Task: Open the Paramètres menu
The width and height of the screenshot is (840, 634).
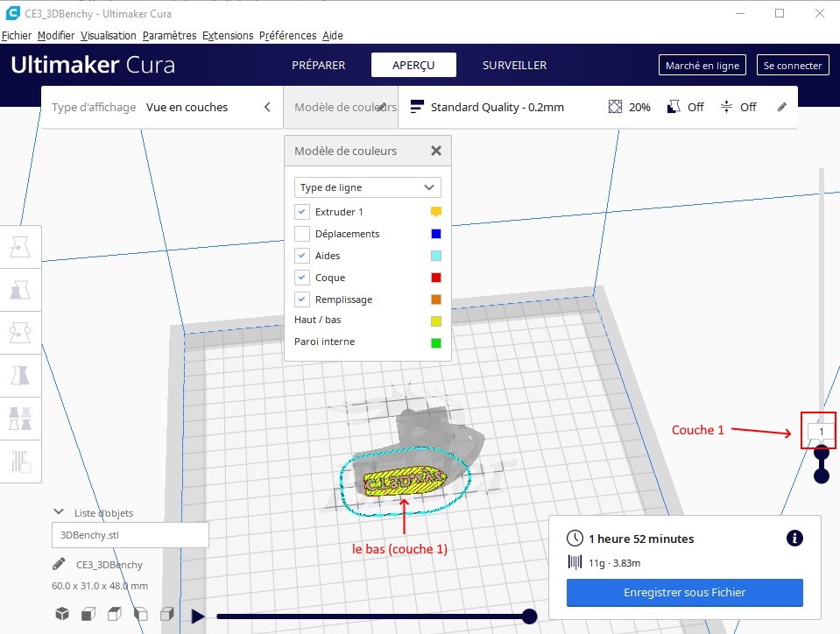Action: tap(169, 35)
